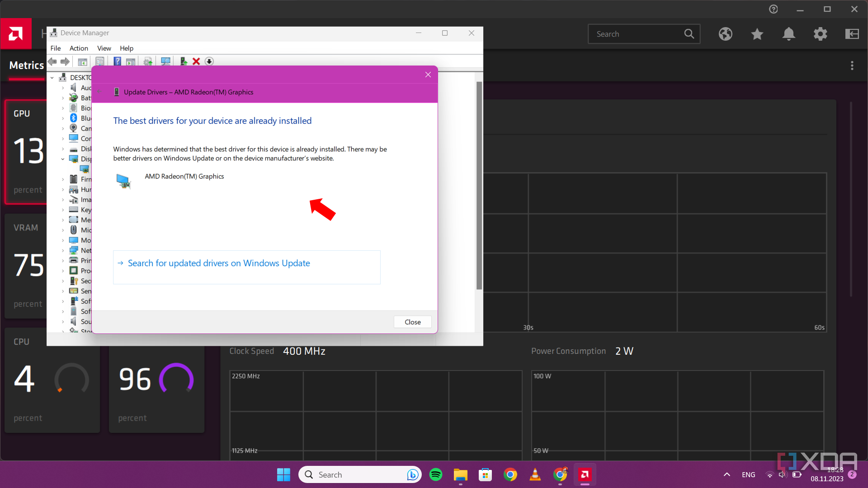The height and width of the screenshot is (488, 868).
Task: Expand the Batteries (Bat) tree node
Action: pos(63,98)
